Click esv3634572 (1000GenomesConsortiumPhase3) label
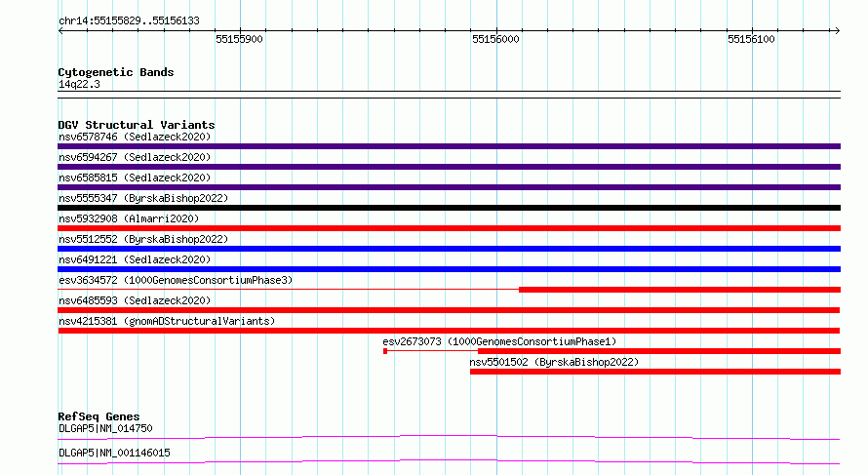868x475 pixels. point(176,280)
